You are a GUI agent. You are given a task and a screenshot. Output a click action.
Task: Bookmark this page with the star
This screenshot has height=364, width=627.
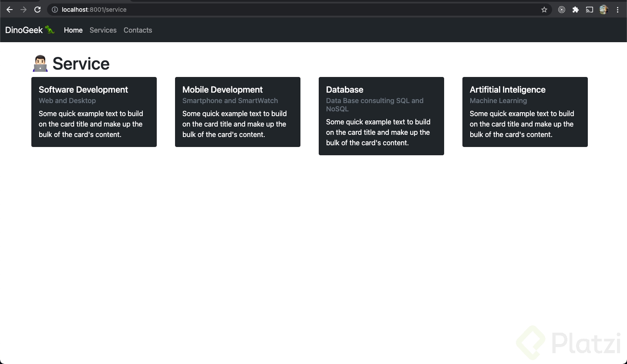point(544,10)
